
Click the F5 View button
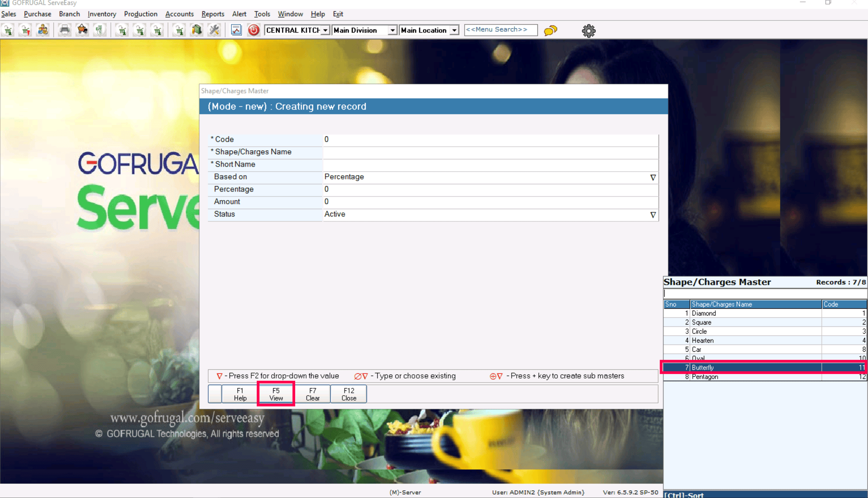coord(276,394)
